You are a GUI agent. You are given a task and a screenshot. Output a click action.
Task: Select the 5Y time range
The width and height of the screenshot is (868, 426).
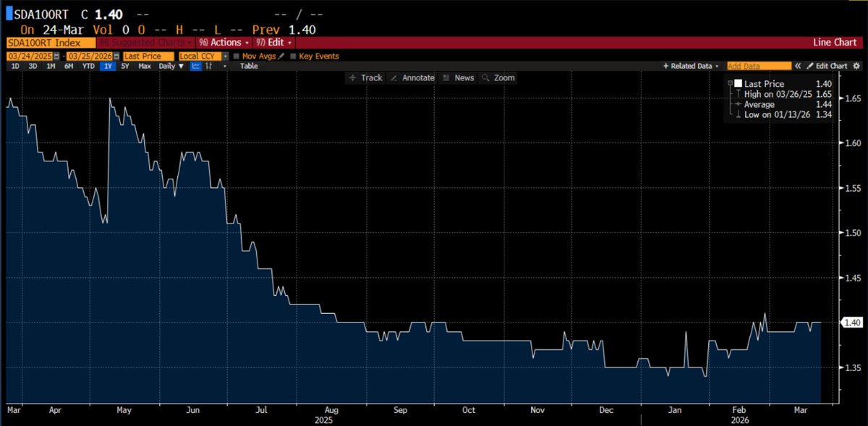pyautogui.click(x=125, y=66)
